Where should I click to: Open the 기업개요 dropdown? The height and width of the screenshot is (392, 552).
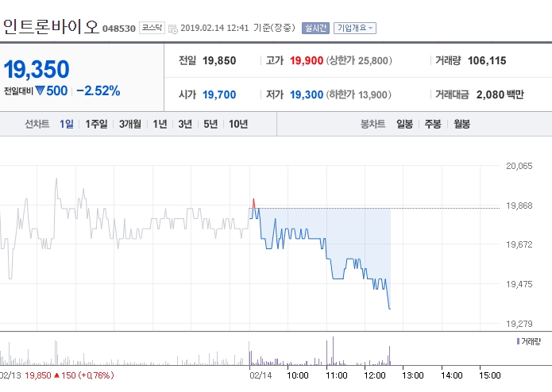coord(355,28)
